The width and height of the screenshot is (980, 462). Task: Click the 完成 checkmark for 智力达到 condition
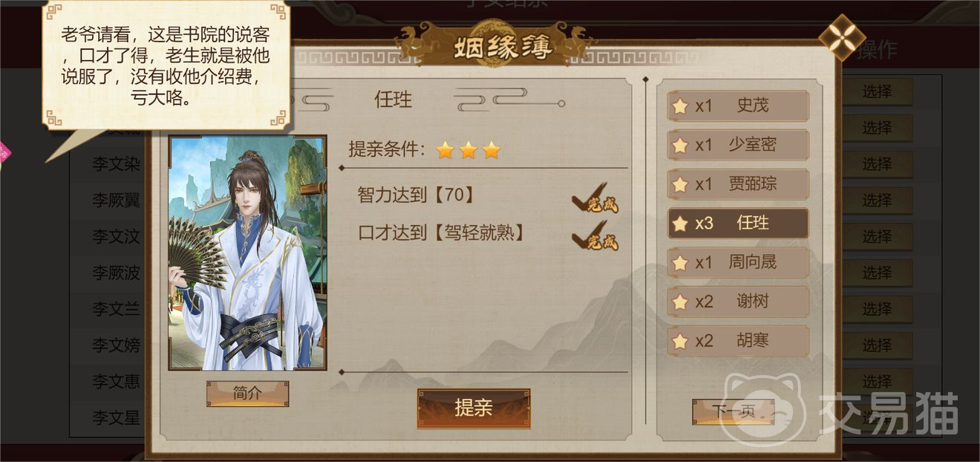tap(595, 198)
